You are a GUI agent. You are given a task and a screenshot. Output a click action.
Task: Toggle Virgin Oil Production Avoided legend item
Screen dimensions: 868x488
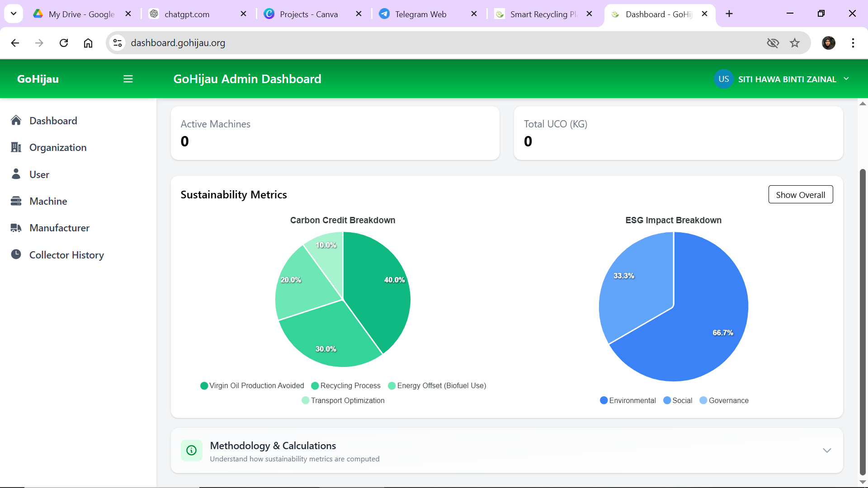pyautogui.click(x=252, y=385)
